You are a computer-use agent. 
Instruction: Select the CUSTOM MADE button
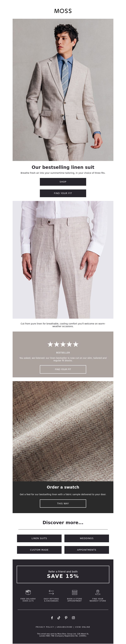point(39,550)
